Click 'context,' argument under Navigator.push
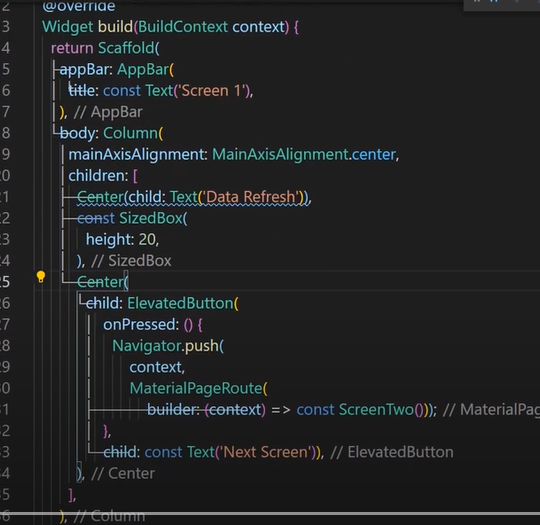540x525 pixels. 157,368
